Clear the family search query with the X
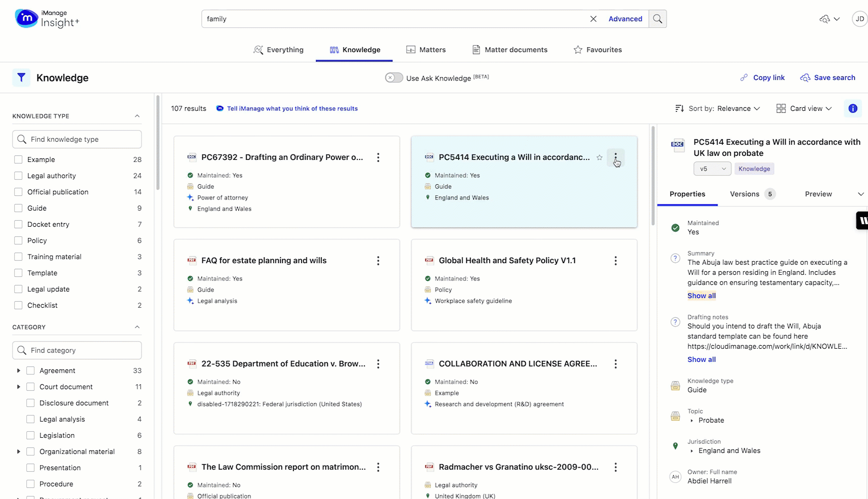The height and width of the screenshot is (499, 868). (592, 19)
